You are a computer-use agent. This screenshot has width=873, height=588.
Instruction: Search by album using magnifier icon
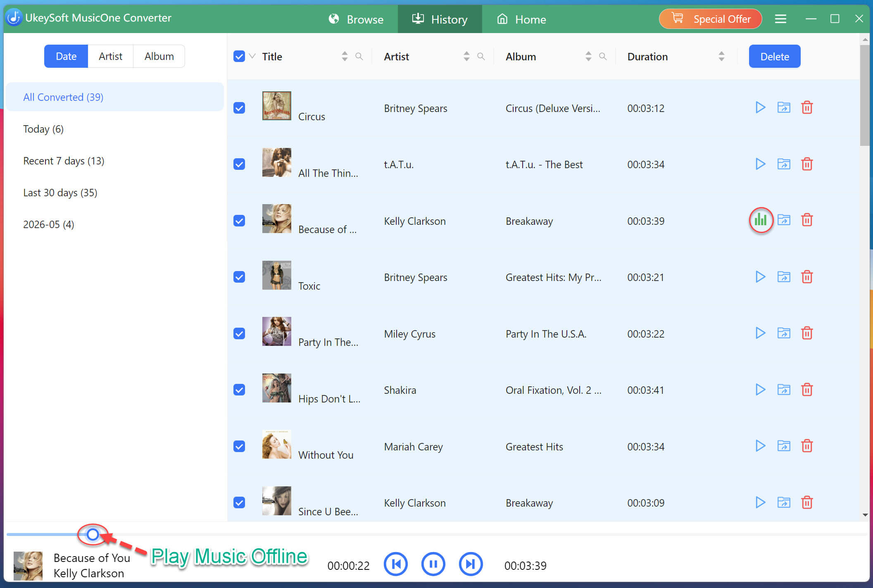tap(603, 56)
